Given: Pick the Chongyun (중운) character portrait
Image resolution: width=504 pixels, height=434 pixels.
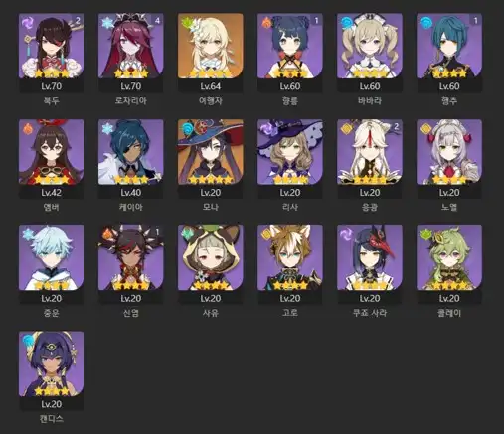Looking at the screenshot, I should pyautogui.click(x=52, y=258).
